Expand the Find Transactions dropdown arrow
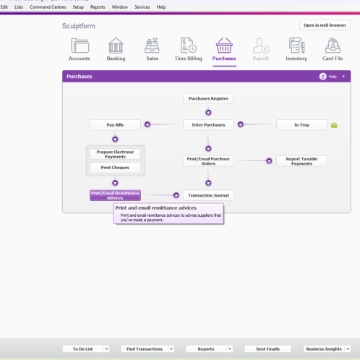Viewport: 360px width, 360px height. 171,349
